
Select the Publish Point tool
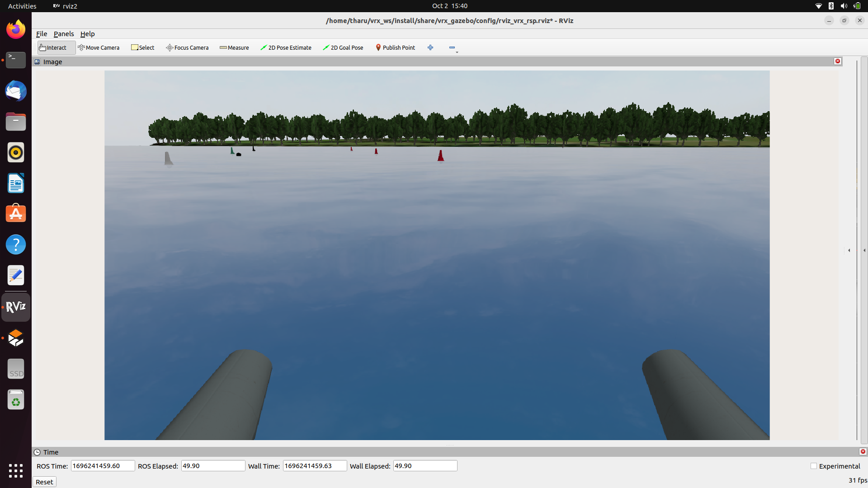(395, 47)
